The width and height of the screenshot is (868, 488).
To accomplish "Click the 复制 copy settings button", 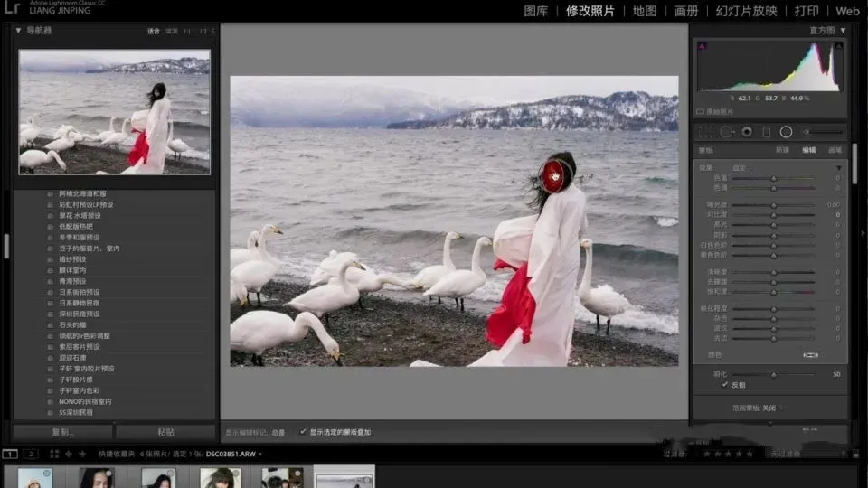I will pos(62,432).
